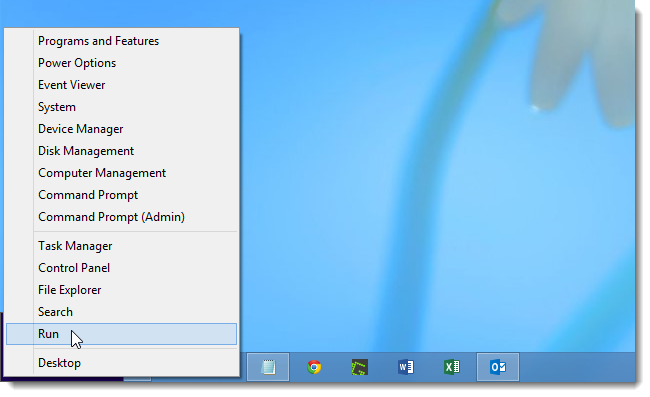Open File Explorer from the menu
Viewport: 650px width, 397px height.
click(x=121, y=290)
